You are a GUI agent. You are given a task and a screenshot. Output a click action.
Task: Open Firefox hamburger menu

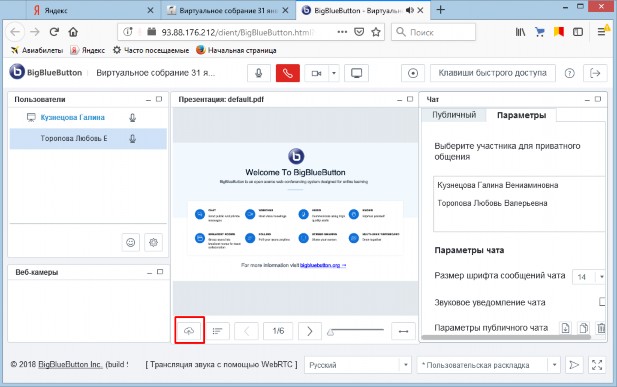(601, 32)
